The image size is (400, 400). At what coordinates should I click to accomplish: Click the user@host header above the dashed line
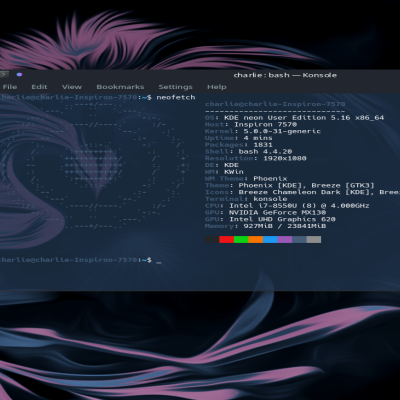[x=275, y=104]
